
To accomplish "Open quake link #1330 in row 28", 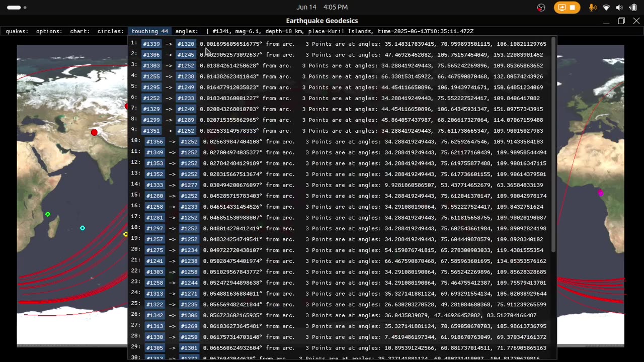I will pos(154,337).
